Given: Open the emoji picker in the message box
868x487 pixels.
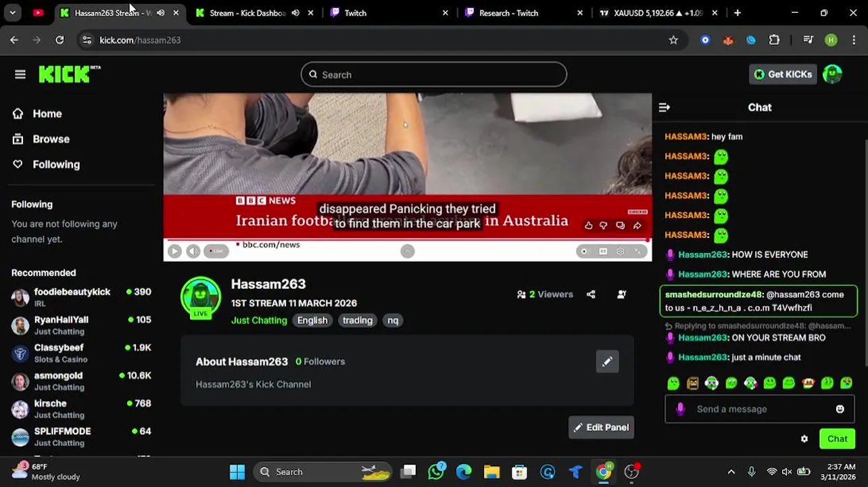Looking at the screenshot, I should [x=840, y=409].
